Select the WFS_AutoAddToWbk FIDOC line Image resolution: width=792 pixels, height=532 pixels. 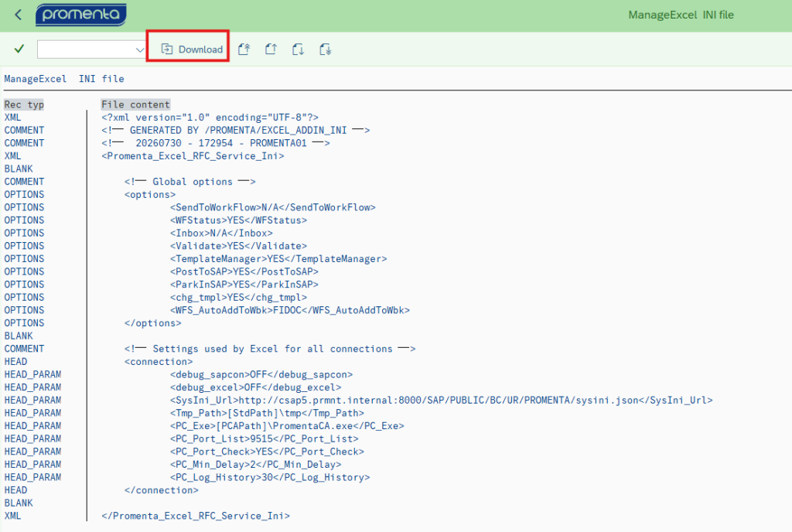(x=290, y=310)
